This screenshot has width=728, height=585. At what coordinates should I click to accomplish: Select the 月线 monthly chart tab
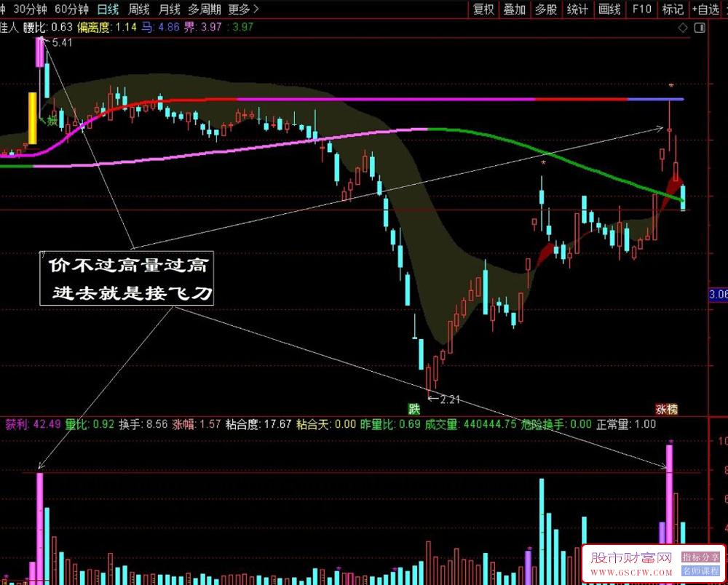(x=169, y=9)
